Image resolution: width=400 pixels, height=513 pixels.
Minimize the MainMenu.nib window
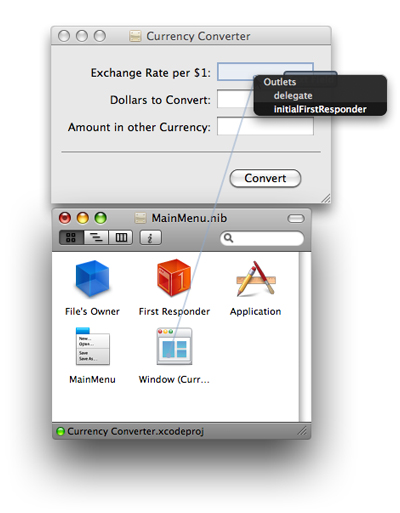83,218
